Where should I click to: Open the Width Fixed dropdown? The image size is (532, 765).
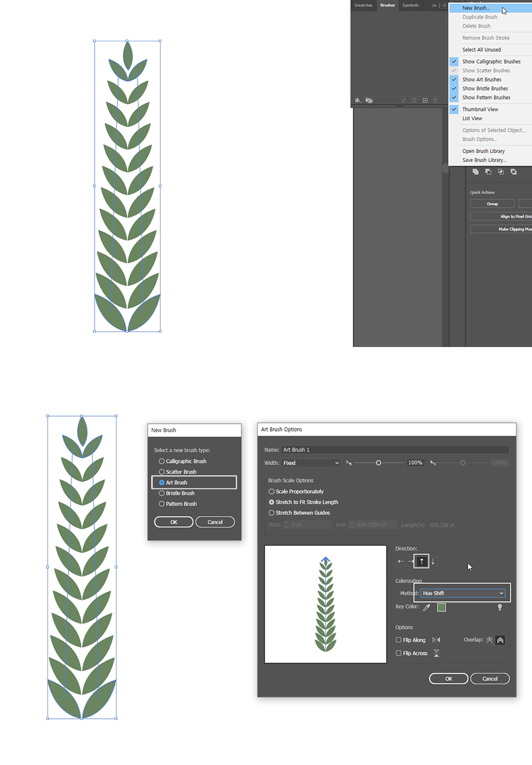311,463
